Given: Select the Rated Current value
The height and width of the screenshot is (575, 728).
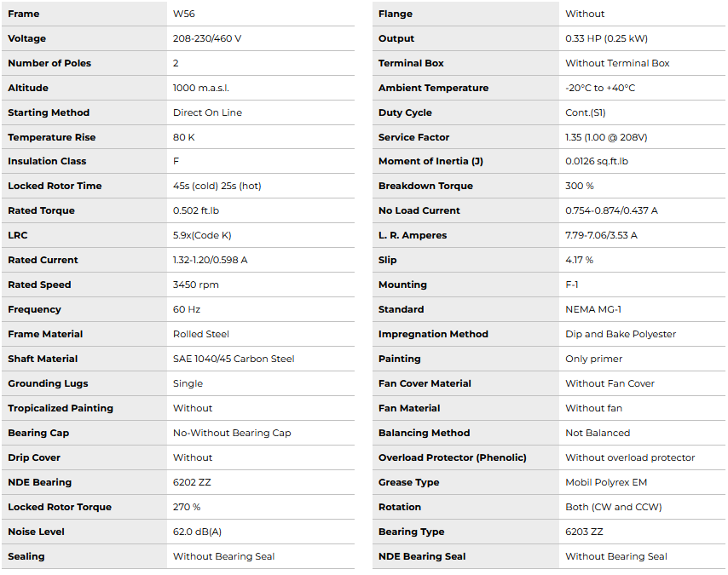Looking at the screenshot, I should (x=210, y=260).
